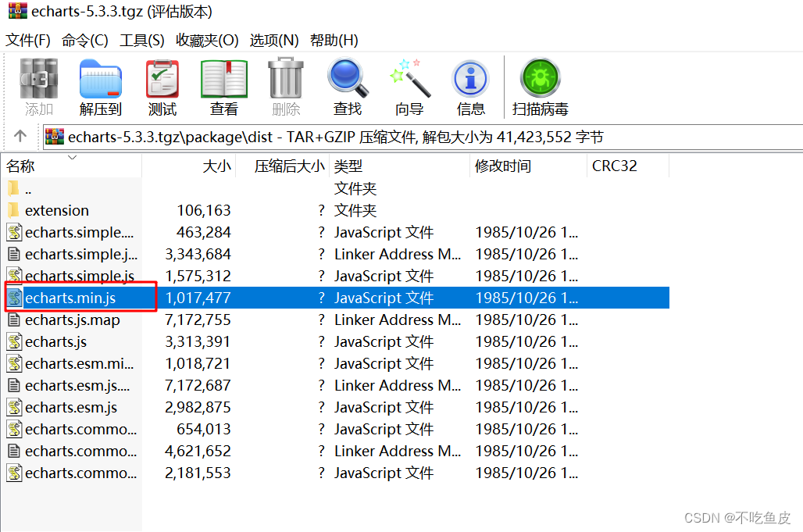Click the icon of file sized 1,018,721
803x532 pixels.
tap(14, 363)
